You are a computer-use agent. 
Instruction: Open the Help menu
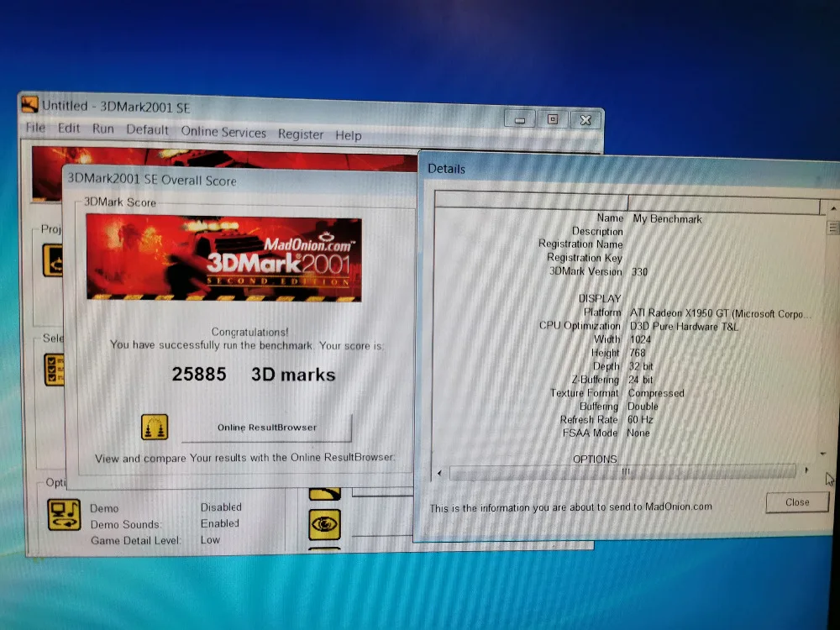pos(349,135)
